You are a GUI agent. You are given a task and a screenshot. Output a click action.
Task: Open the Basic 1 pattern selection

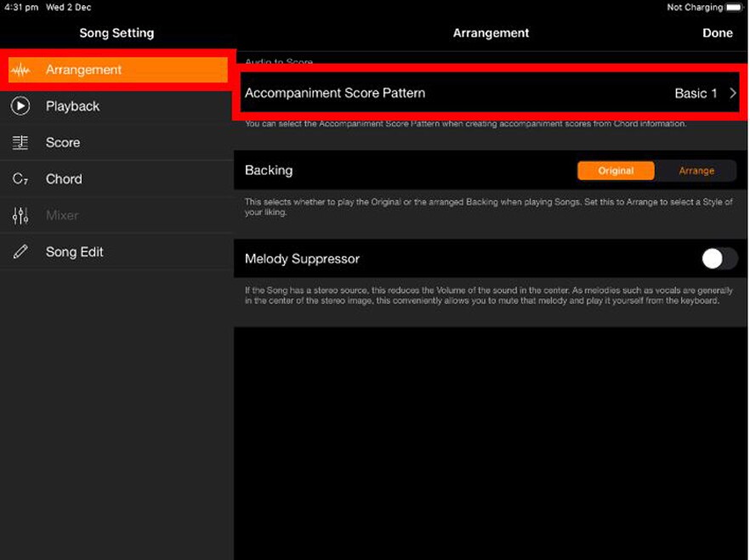click(696, 93)
